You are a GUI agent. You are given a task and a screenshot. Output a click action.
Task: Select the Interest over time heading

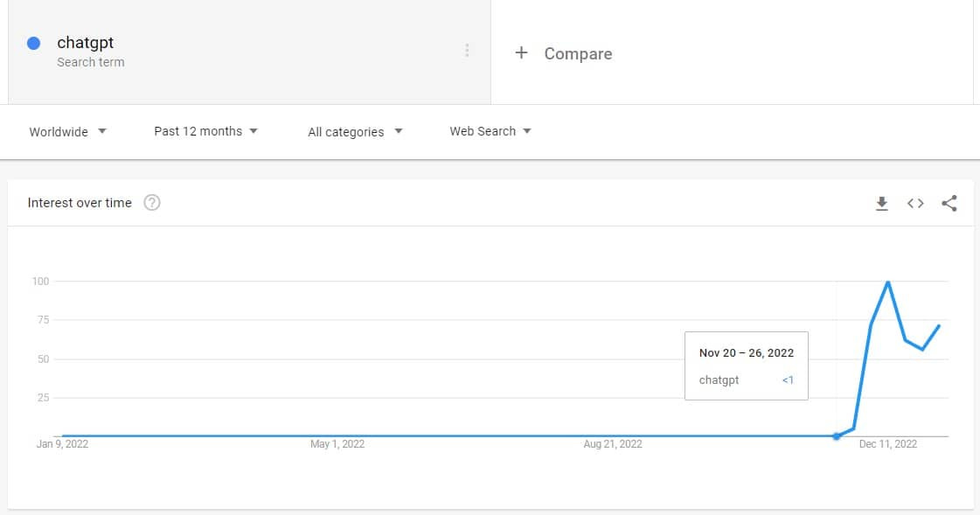(x=78, y=202)
